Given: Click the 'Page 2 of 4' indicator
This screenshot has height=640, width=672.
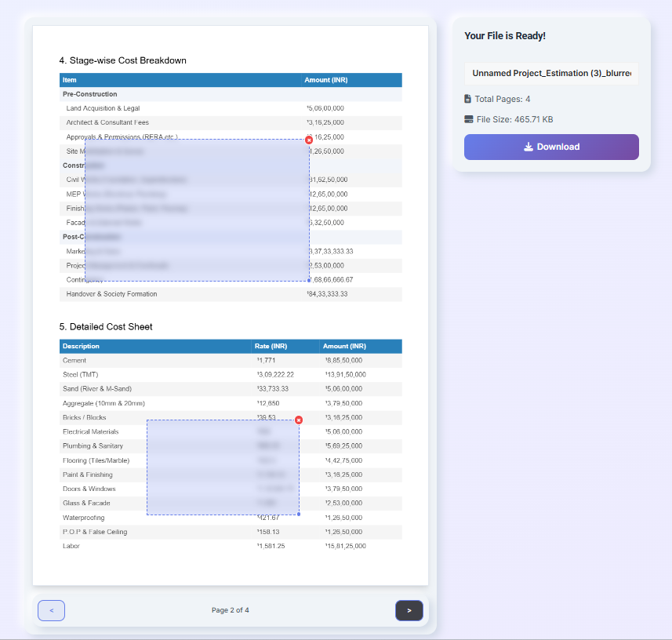Looking at the screenshot, I should (231, 610).
